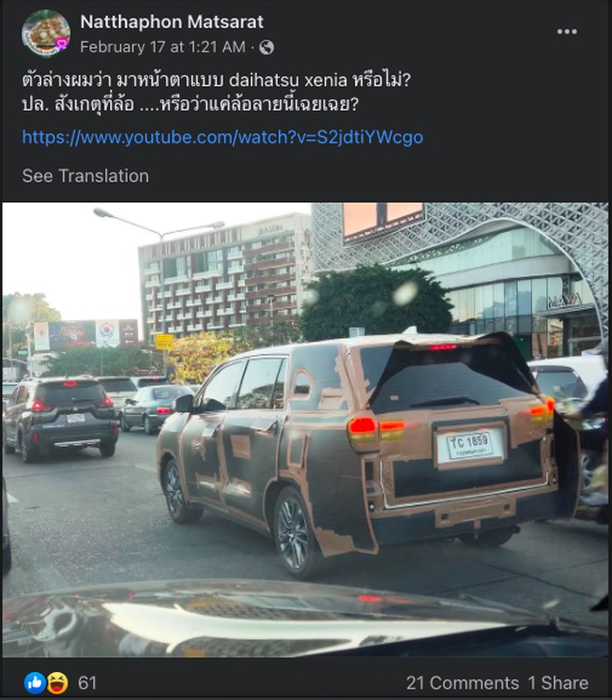Click the Thai post text mentioning daihatsu xenia
This screenshot has height=700, width=612.
point(216,80)
